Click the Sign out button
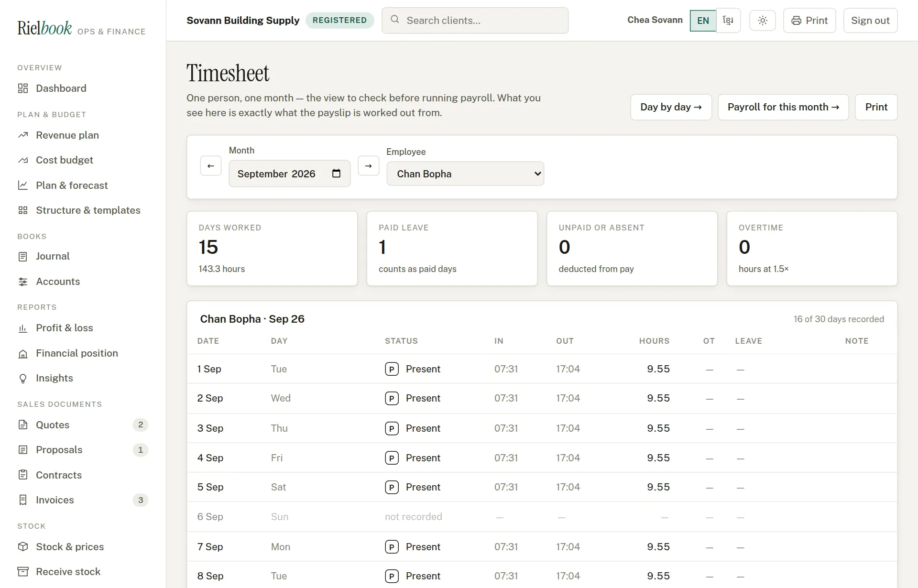 point(870,21)
